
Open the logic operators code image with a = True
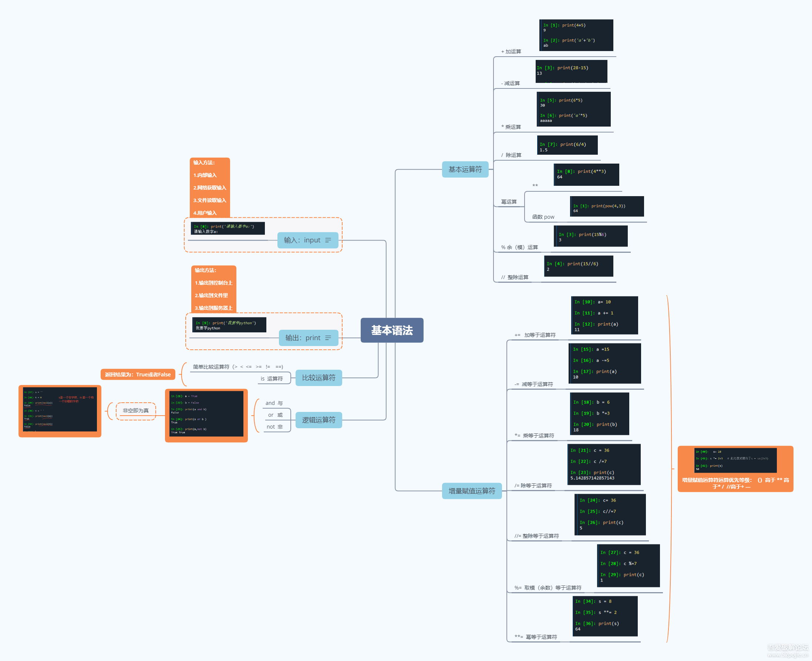coord(206,414)
